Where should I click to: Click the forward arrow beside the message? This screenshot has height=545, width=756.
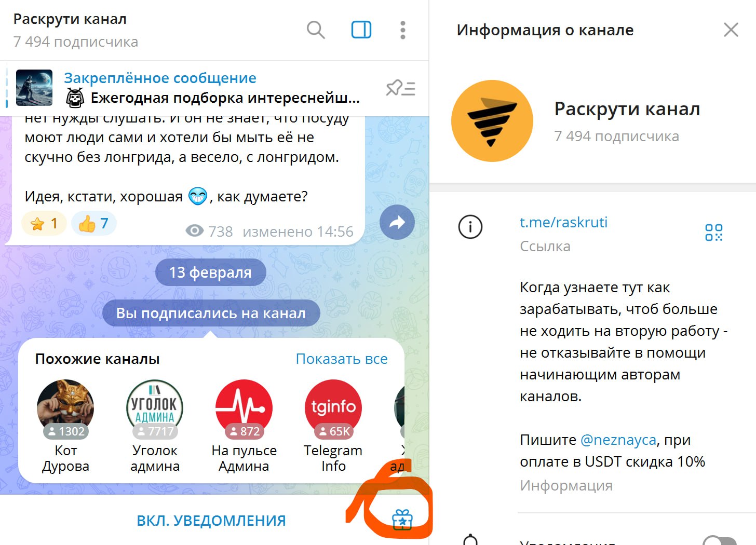coord(397,223)
